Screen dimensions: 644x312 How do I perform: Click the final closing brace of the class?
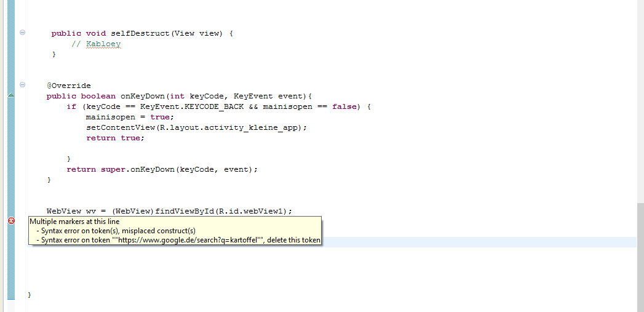click(x=29, y=295)
